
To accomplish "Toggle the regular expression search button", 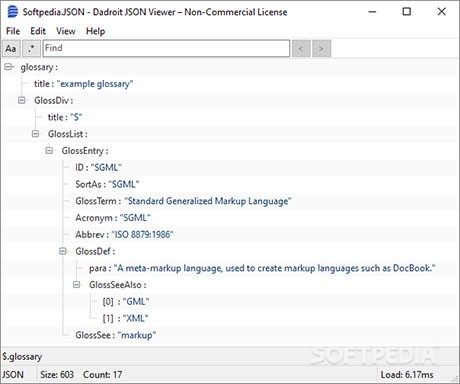I will 31,49.
